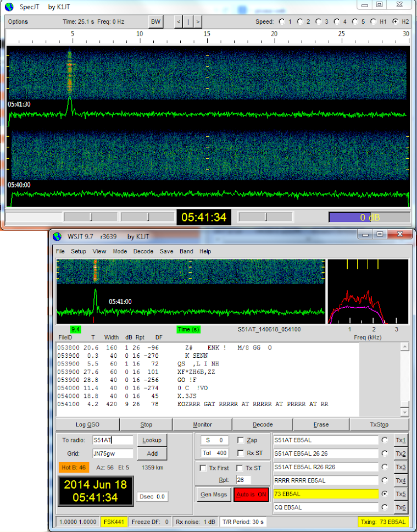Click the left arrow frequency shift button
Screen dimensions: 417x532
179,22
